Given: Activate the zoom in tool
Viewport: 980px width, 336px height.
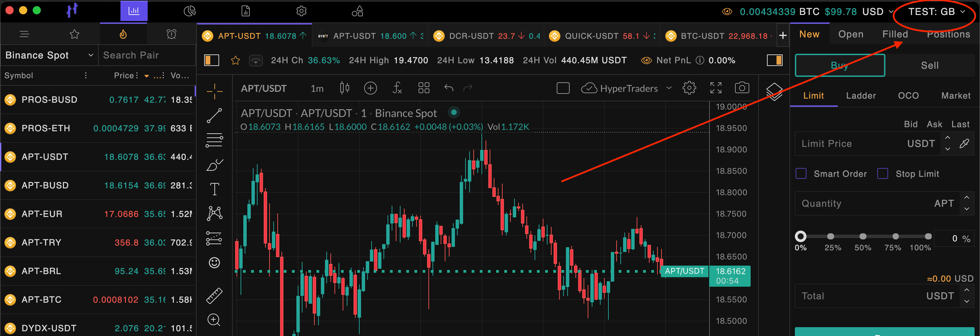Looking at the screenshot, I should tap(214, 320).
